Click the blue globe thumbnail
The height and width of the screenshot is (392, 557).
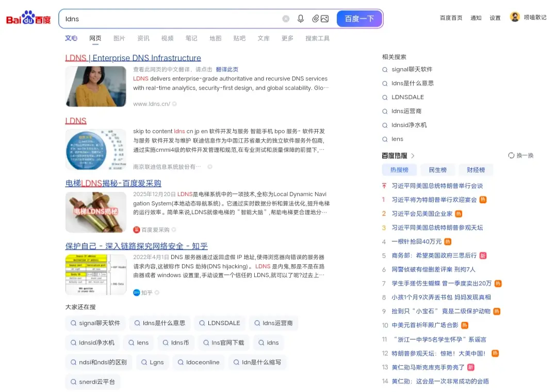[x=96, y=149]
